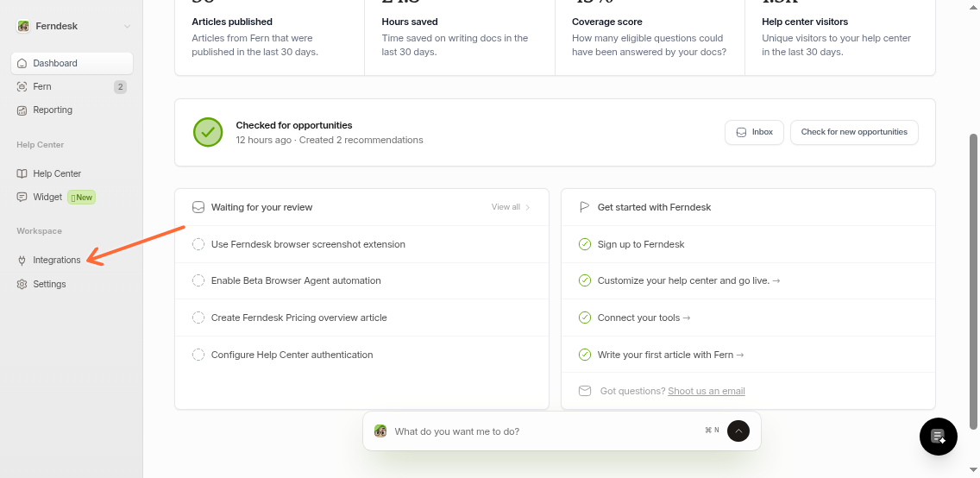This screenshot has width=980, height=478.
Task: Focus the What do you want me to do field
Action: pyautogui.click(x=543, y=431)
